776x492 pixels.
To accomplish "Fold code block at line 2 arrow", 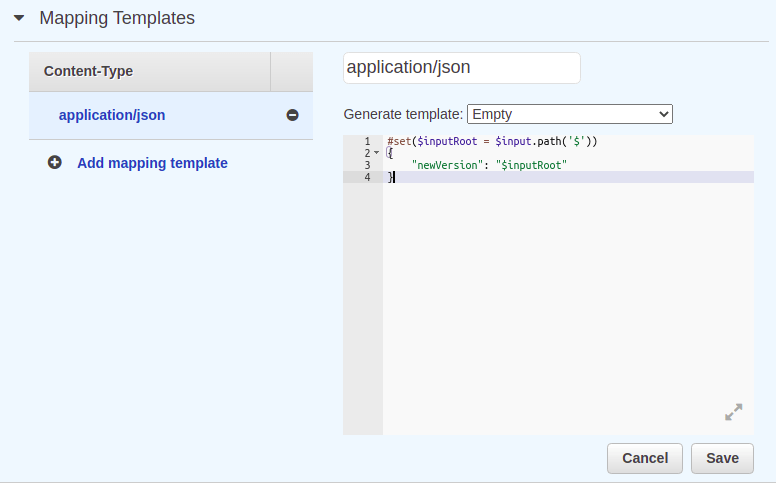I will click(376, 153).
